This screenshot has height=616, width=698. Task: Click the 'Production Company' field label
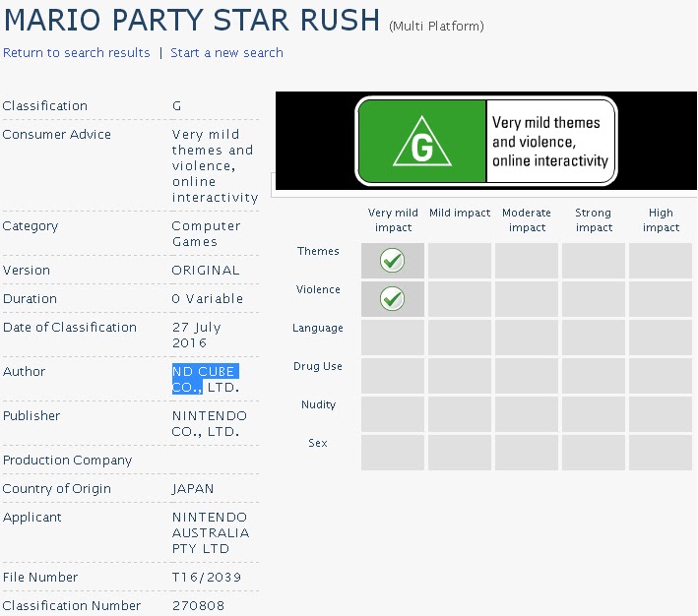tap(67, 461)
